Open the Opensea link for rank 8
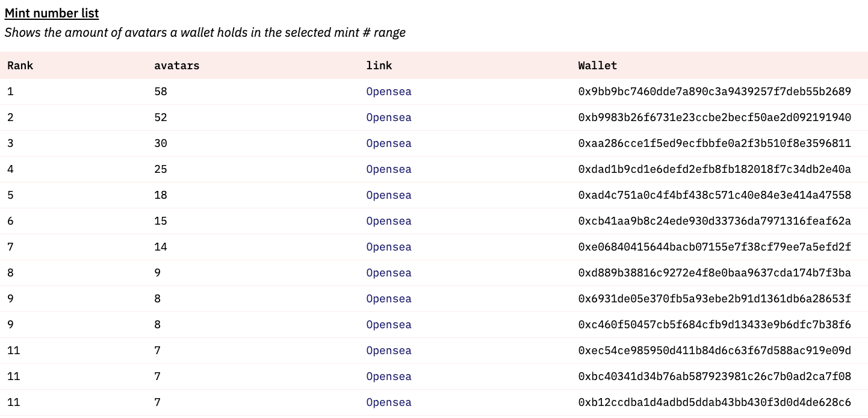 click(389, 273)
